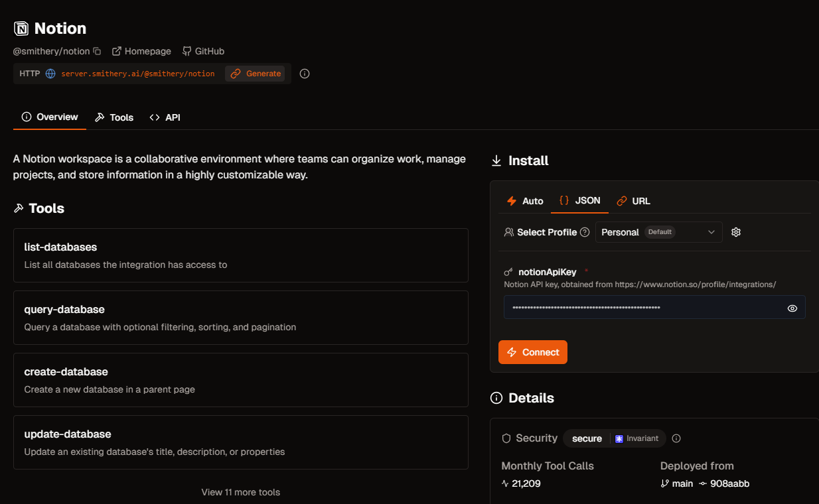Switch to the API tab
The height and width of the screenshot is (504, 819).
165,117
